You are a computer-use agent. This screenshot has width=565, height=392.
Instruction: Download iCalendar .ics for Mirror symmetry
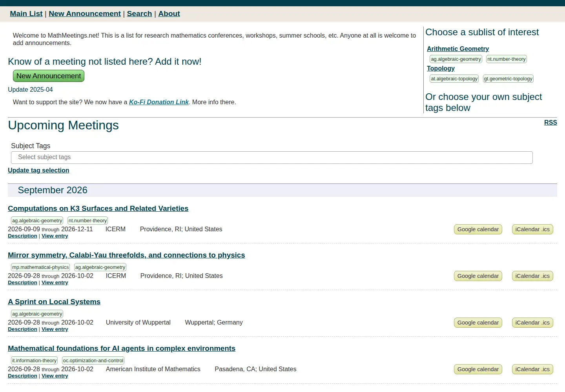[x=532, y=276]
